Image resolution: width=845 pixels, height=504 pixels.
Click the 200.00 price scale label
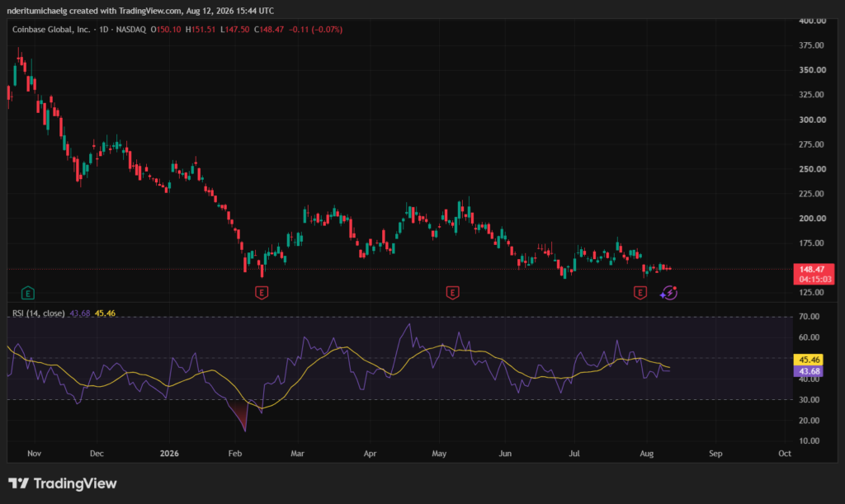[813, 219]
